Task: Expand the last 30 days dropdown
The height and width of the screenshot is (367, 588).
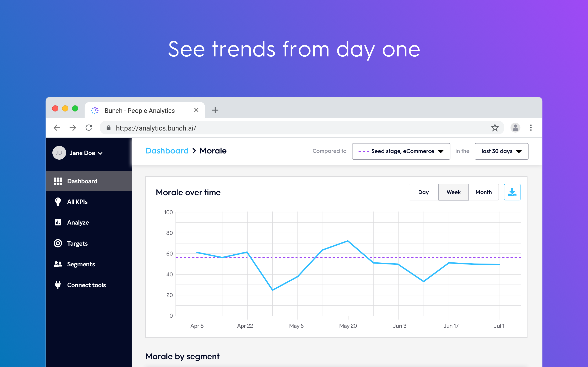Action: point(501,151)
